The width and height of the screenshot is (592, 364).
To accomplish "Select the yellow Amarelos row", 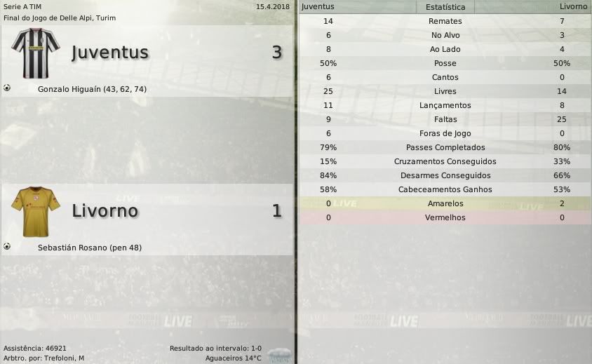I will coord(445,203).
